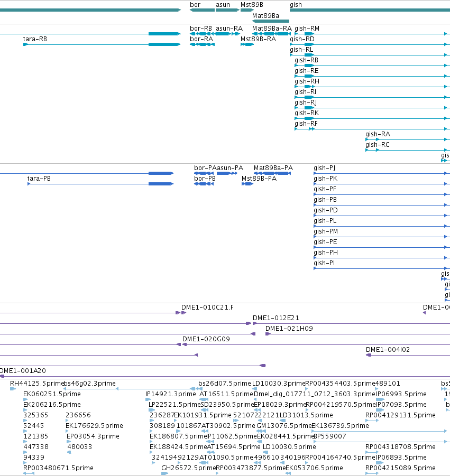
Task: Open the Mst89B-RA transcript
Action: coord(258,39)
